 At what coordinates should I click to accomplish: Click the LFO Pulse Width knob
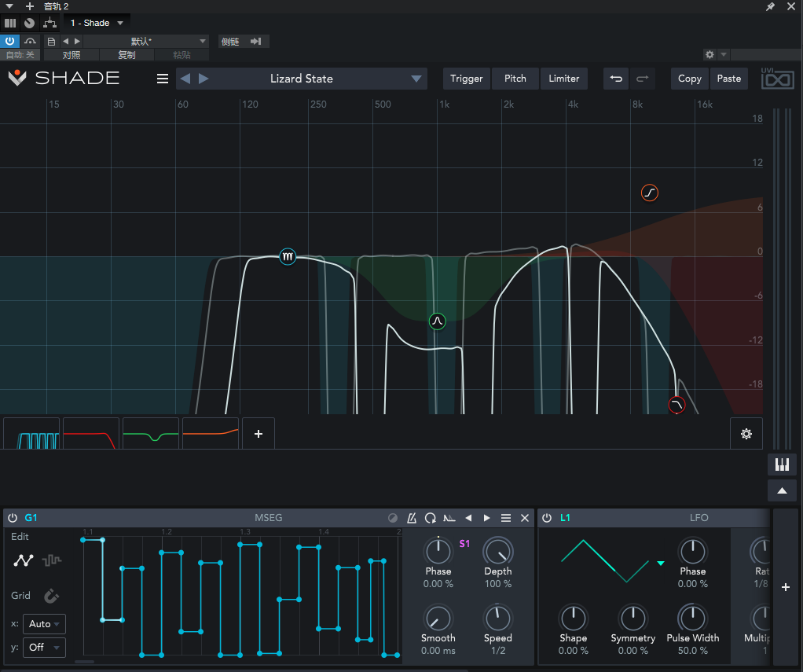coord(692,619)
